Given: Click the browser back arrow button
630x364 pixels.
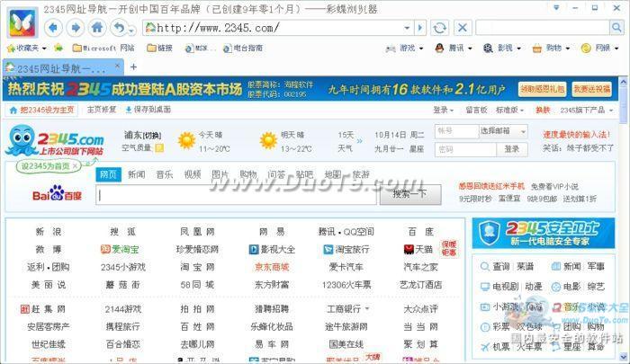Looking at the screenshot, I should [51, 27].
